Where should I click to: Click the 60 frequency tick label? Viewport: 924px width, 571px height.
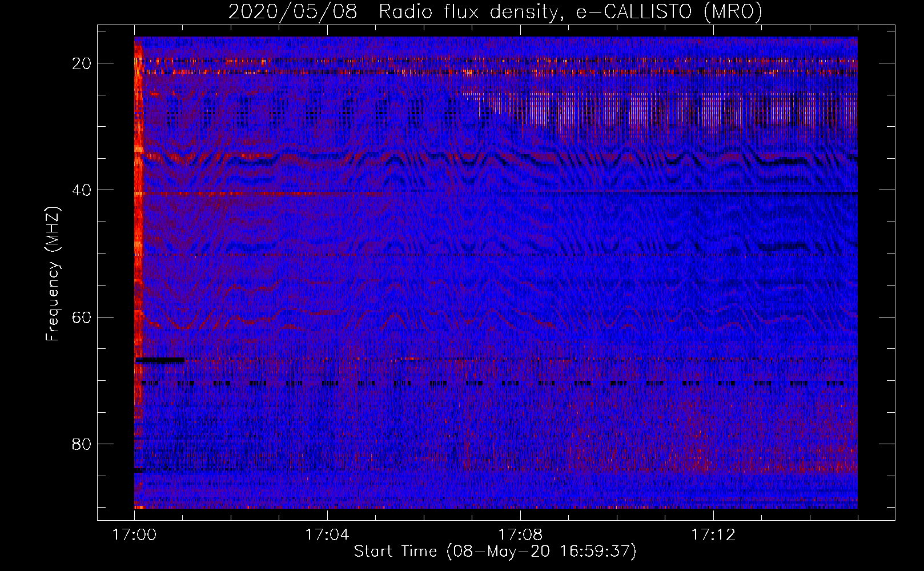point(82,317)
